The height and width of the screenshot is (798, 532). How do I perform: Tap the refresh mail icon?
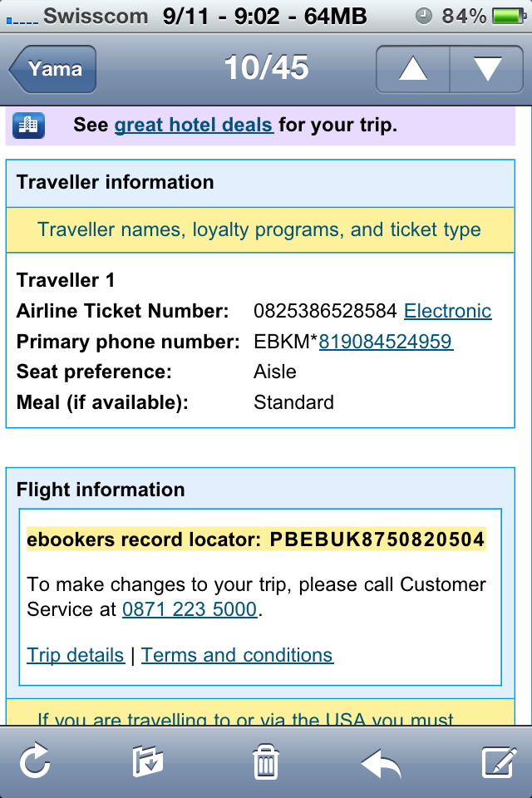pyautogui.click(x=35, y=761)
